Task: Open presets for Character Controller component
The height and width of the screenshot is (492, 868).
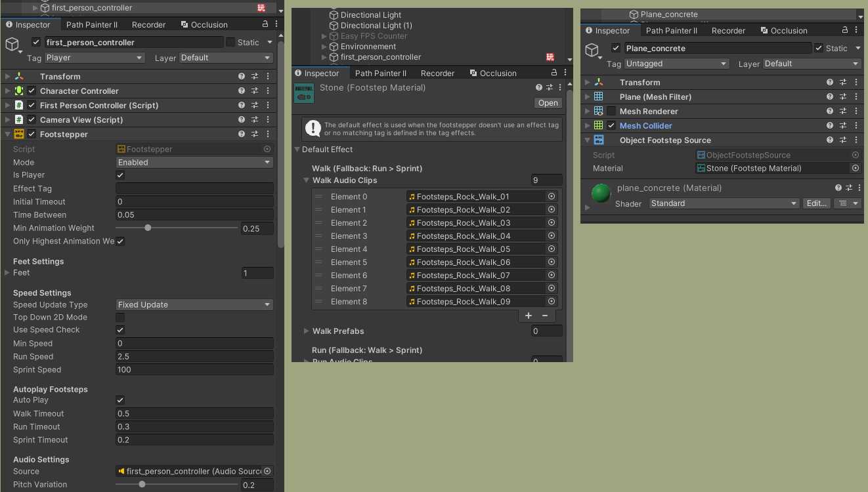Action: click(255, 91)
